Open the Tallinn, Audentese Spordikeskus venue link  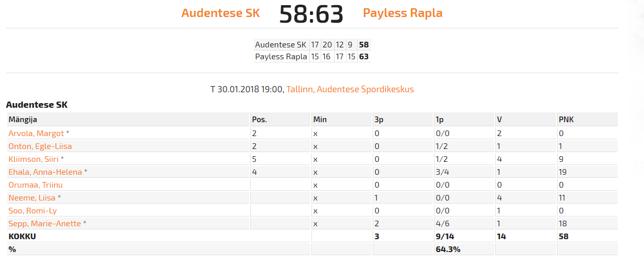(x=350, y=89)
